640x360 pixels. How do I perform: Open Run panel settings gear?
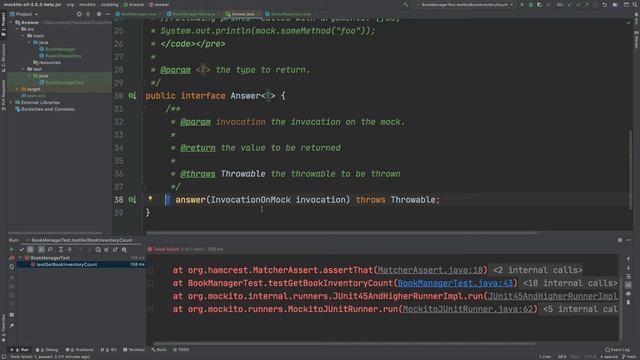tap(620, 240)
